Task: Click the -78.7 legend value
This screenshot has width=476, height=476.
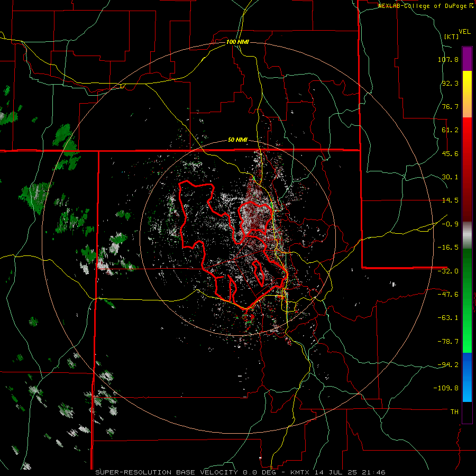Action: click(x=448, y=342)
